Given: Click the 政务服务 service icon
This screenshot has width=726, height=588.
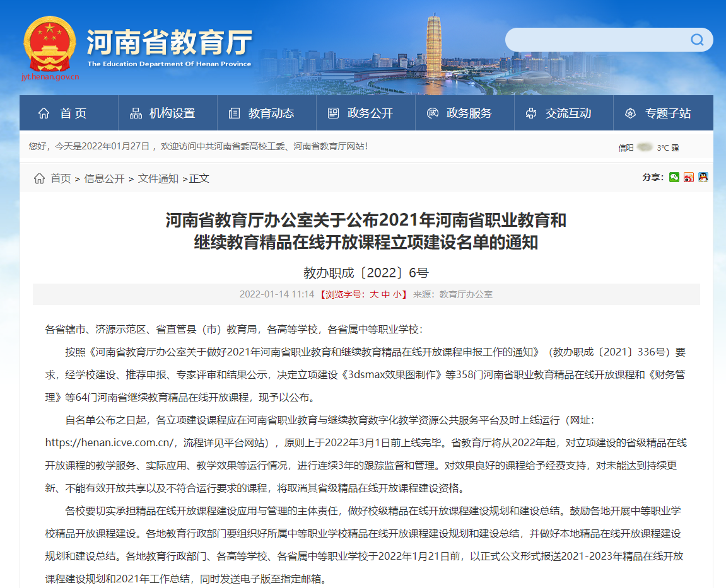Looking at the screenshot, I should (x=433, y=113).
